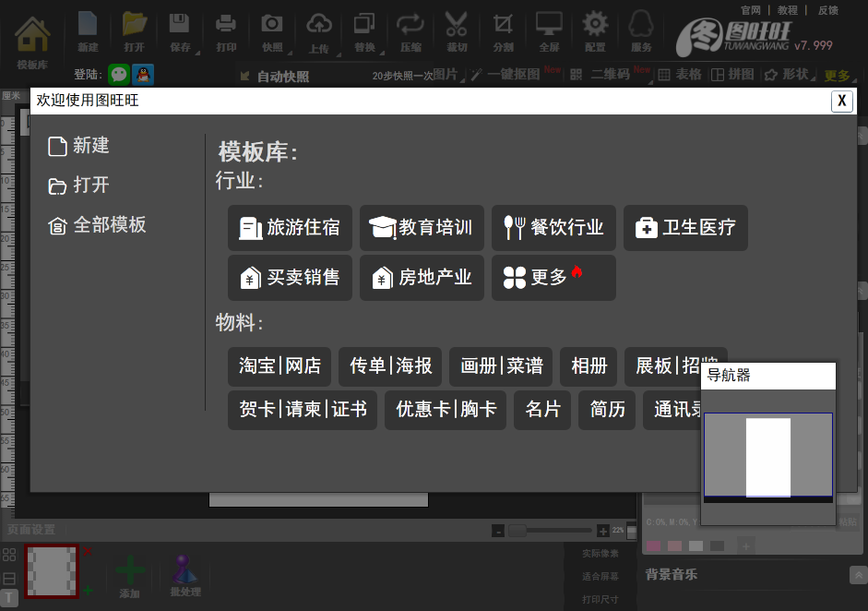This screenshot has height=611, width=868.
Task: Click the zoom slider handle
Action: [517, 531]
